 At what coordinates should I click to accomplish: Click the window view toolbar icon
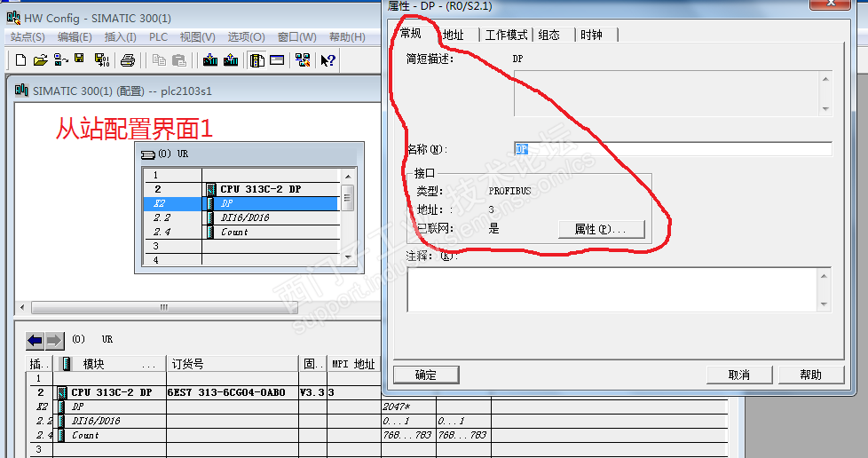coord(277,59)
